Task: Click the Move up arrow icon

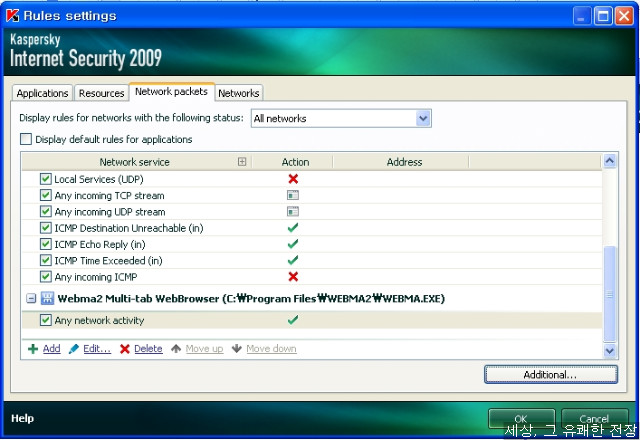Action: coord(176,349)
